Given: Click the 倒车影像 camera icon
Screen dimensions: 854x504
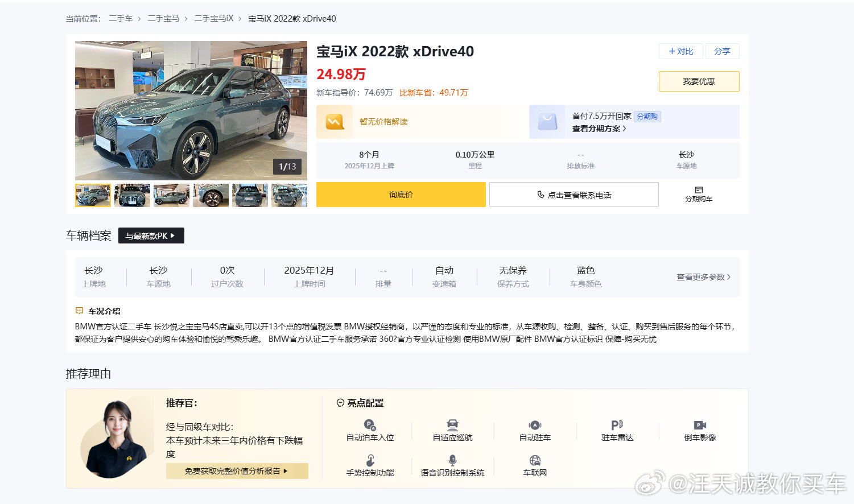Looking at the screenshot, I should point(700,425).
